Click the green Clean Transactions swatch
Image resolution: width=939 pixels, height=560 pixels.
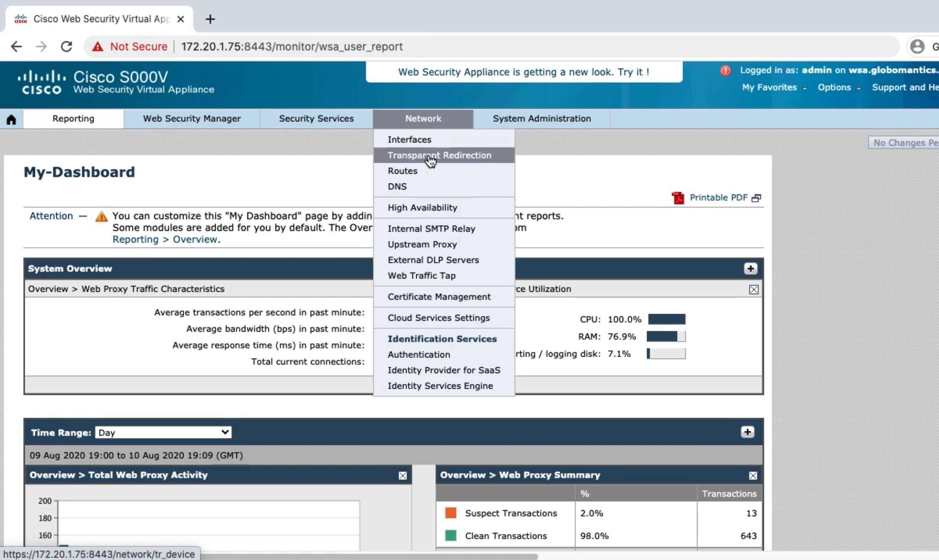pos(450,536)
